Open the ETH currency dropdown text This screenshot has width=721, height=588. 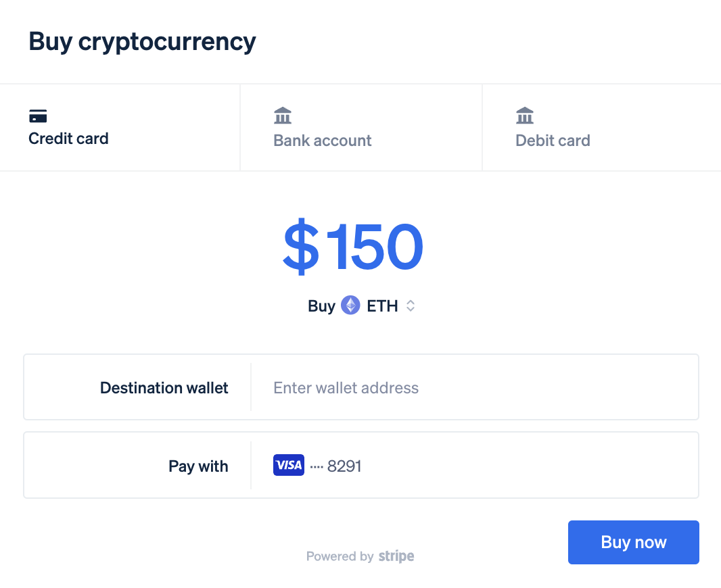tap(382, 305)
